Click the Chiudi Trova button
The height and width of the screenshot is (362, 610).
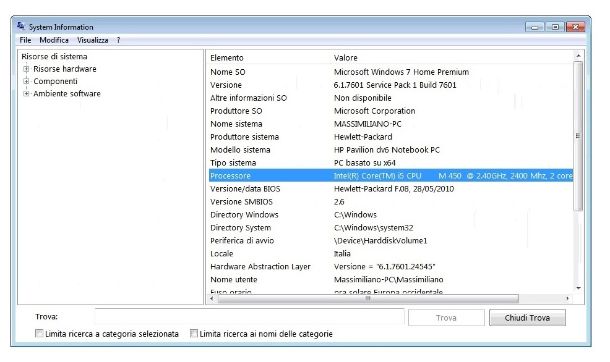(527, 318)
